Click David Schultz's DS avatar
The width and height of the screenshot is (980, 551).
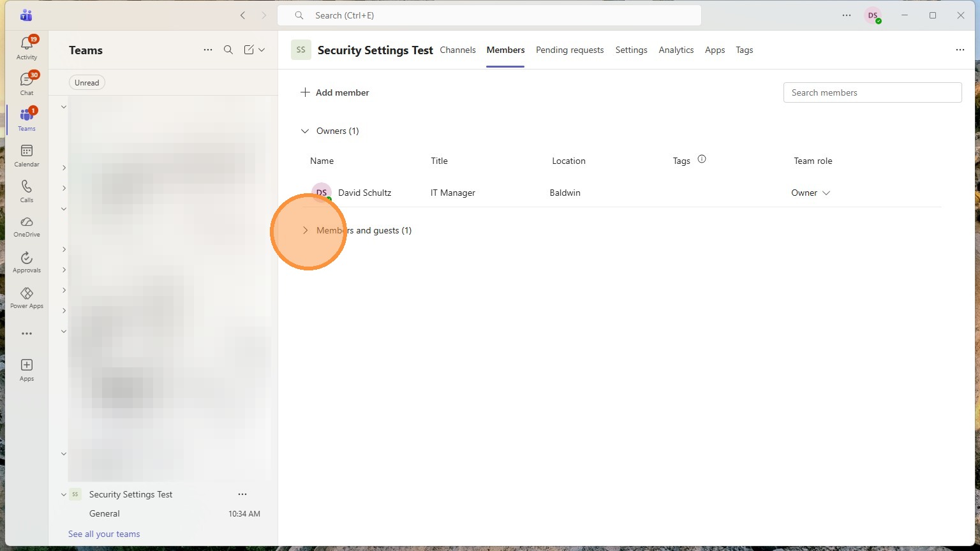322,193
